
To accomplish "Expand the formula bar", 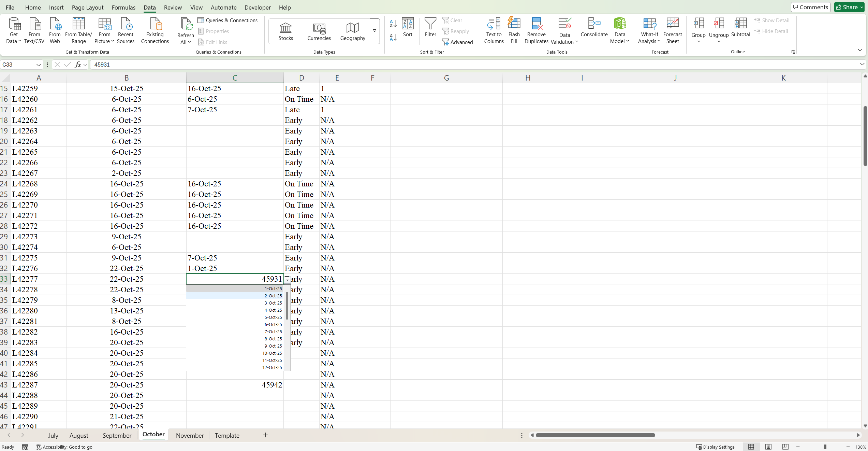I will 862,64.
